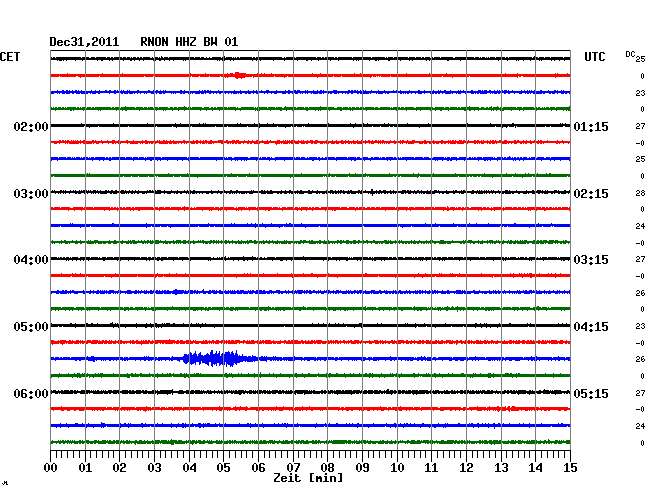Click the 02:15 UTC time label
This screenshot has width=650, height=494.
[591, 194]
